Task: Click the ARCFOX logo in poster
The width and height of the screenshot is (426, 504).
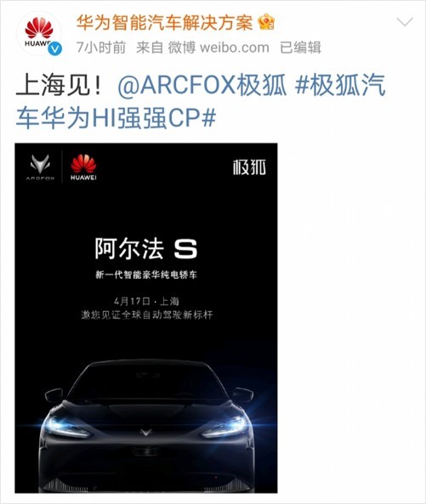Action: tap(40, 167)
